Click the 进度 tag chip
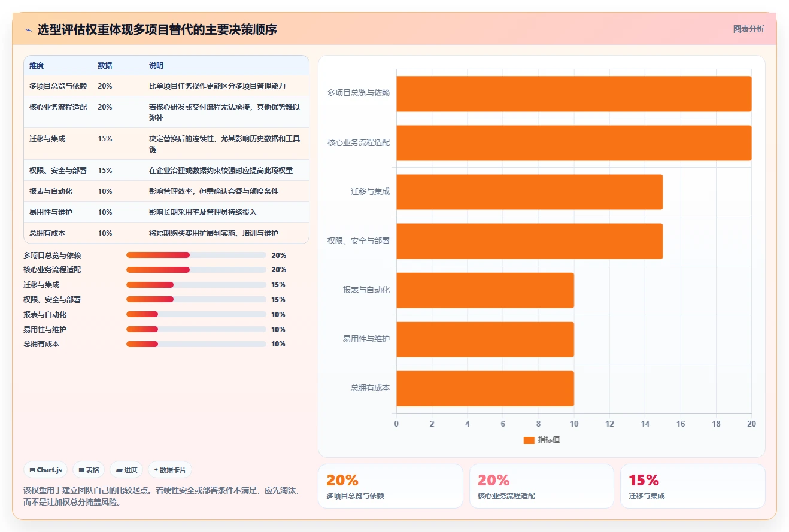 [126, 470]
